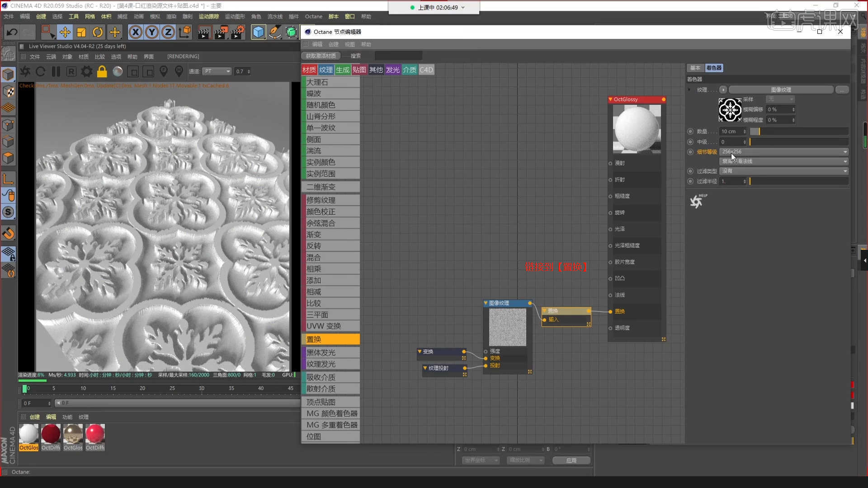Click clay mode sphere icon

pos(118,71)
